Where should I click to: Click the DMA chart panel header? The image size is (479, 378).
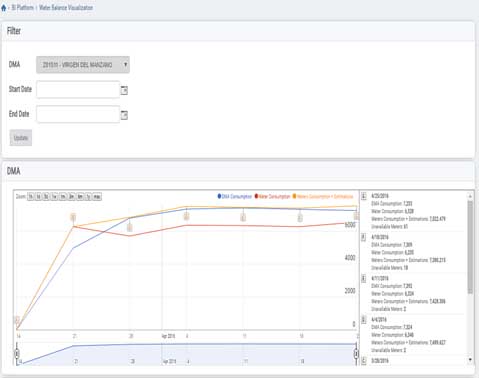(x=238, y=171)
